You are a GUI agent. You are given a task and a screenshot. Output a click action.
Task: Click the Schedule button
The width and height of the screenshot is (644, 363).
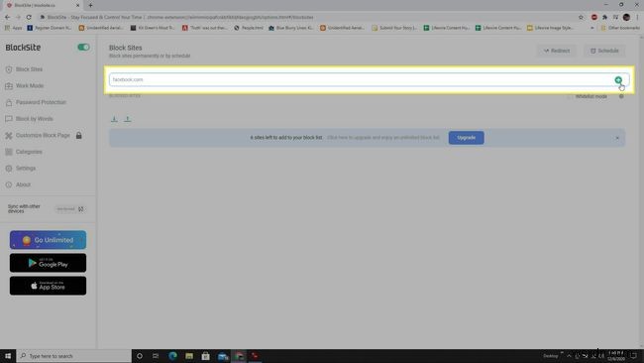[604, 51]
